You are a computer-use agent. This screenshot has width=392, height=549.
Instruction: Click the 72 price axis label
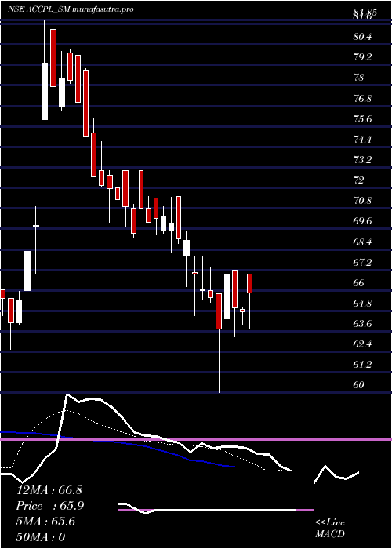359,180
